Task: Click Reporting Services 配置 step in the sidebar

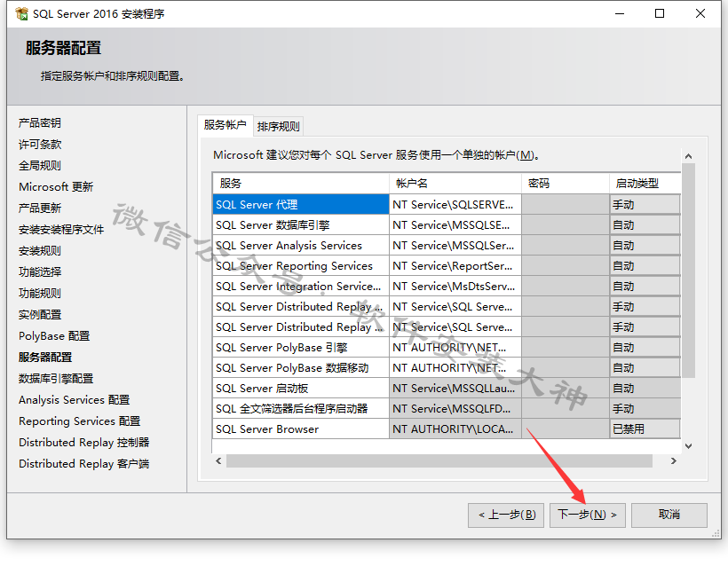Action: click(79, 421)
